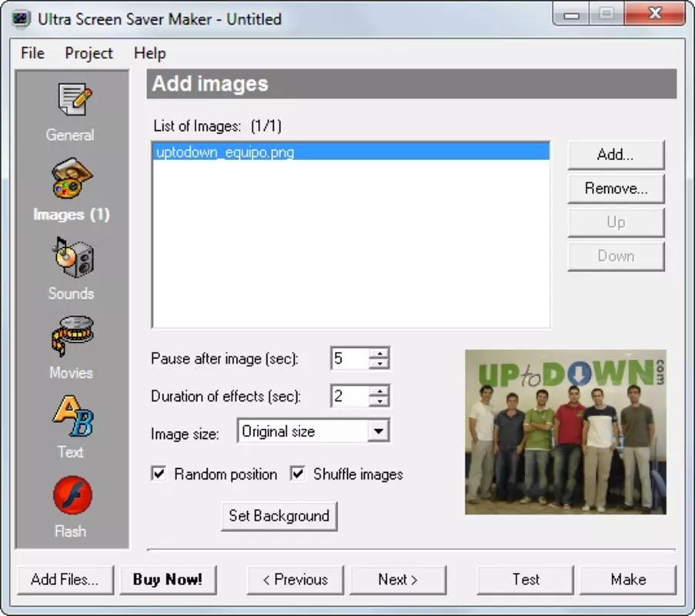
Task: Click the Uptodown team preview thumbnail
Action: (x=565, y=432)
